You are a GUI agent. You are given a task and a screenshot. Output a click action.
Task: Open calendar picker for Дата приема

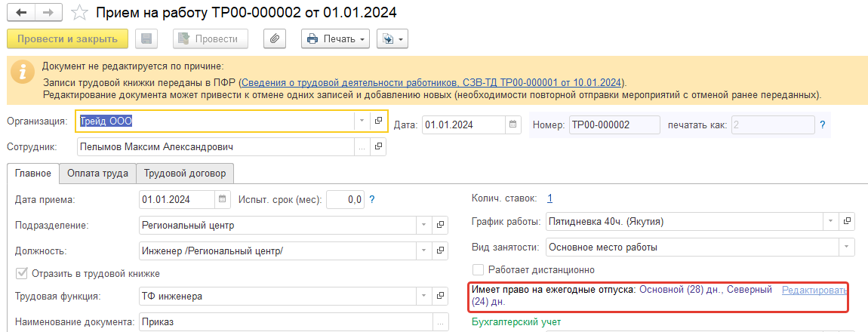click(222, 199)
